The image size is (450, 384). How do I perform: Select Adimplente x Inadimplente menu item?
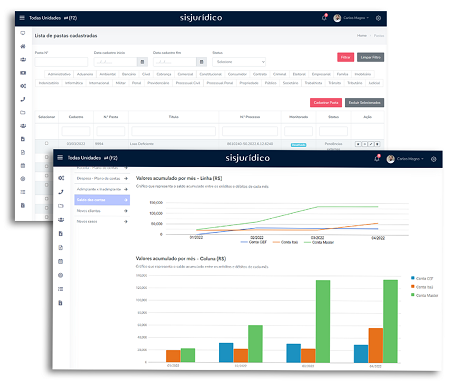[x=102, y=189]
